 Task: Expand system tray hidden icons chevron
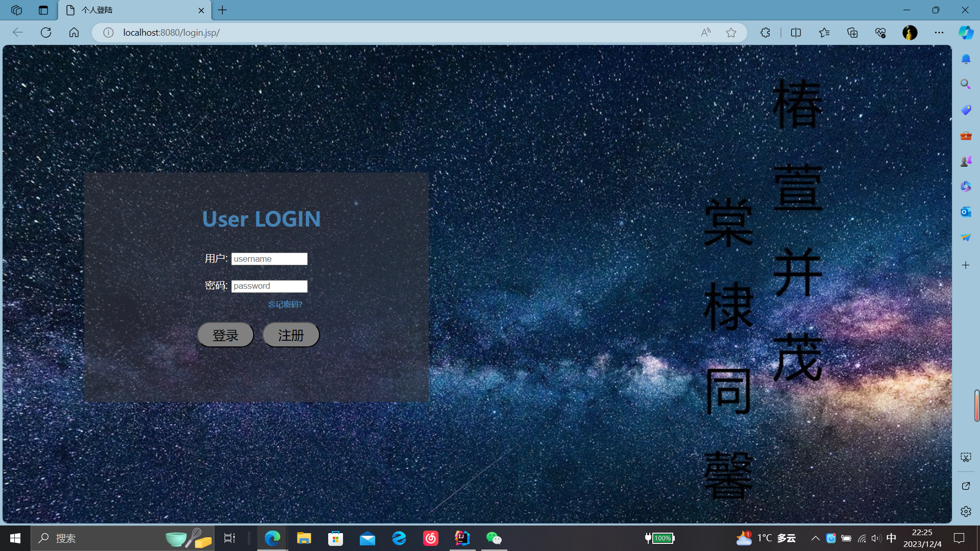click(x=816, y=538)
